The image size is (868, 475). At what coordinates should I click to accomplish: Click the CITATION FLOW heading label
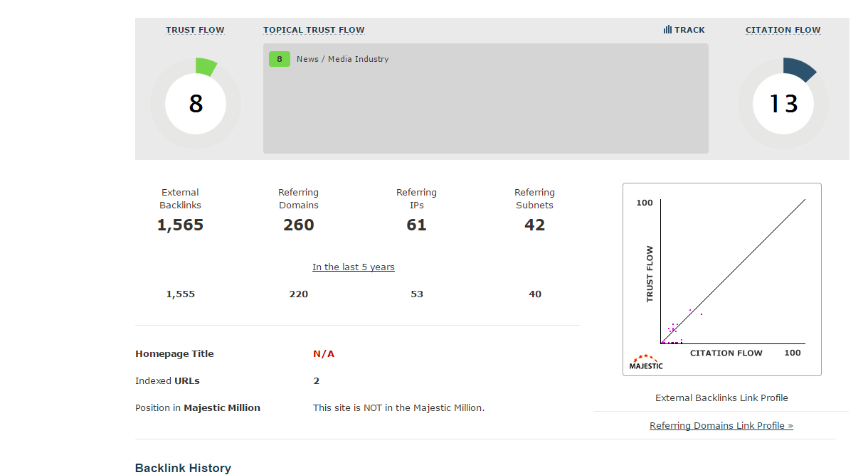click(x=783, y=30)
